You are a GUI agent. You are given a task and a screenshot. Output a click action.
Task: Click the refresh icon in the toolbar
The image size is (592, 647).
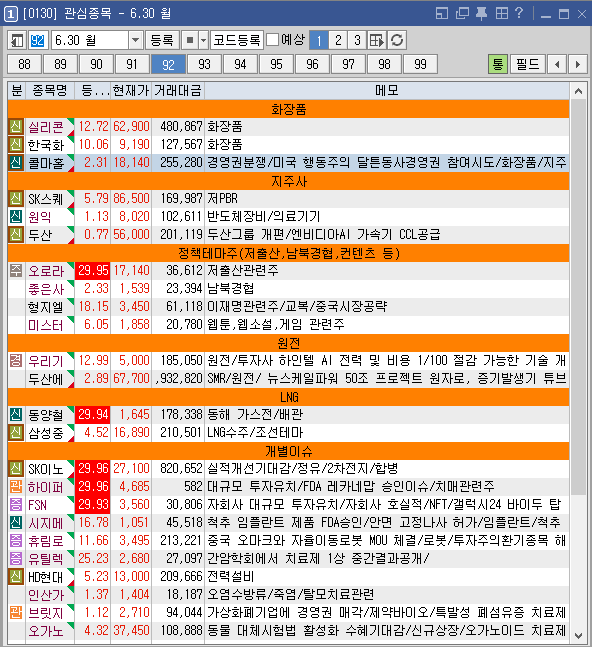[x=397, y=40]
